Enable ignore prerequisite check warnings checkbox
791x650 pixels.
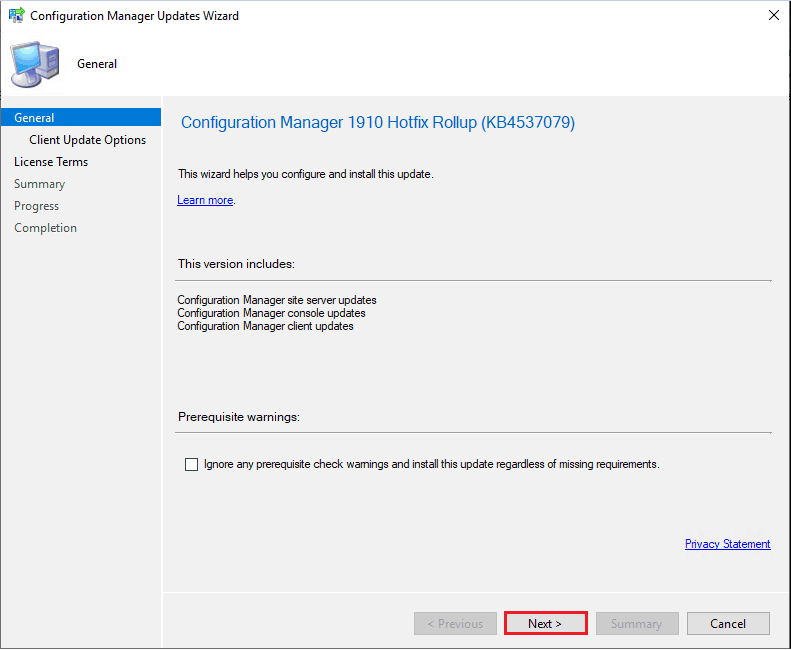pos(191,464)
